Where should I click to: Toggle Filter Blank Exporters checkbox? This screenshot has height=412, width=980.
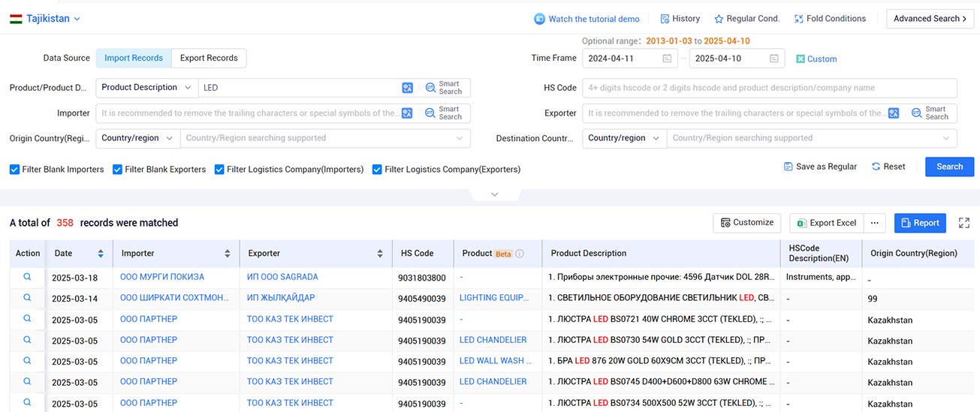(x=117, y=170)
